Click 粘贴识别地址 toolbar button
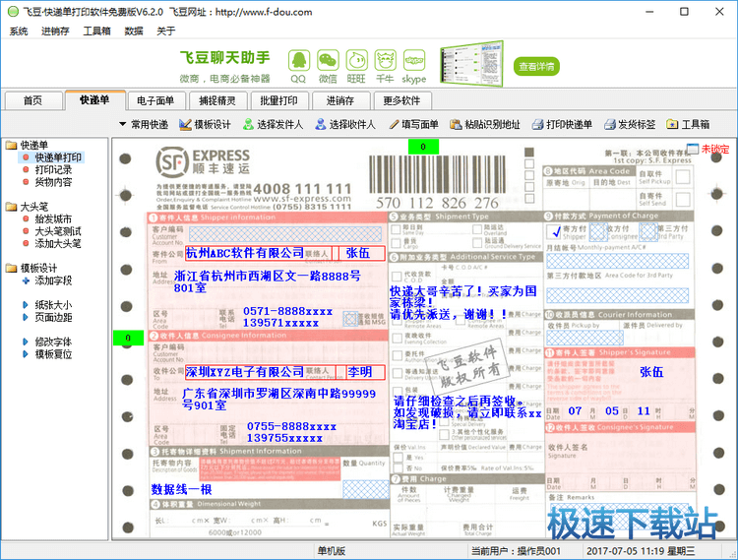 [x=485, y=124]
